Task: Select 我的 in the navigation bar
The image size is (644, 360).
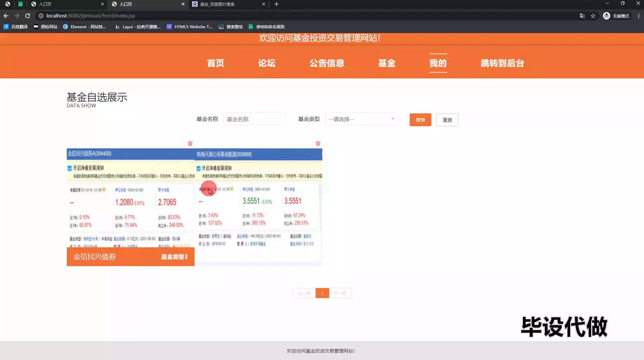Action: point(438,63)
